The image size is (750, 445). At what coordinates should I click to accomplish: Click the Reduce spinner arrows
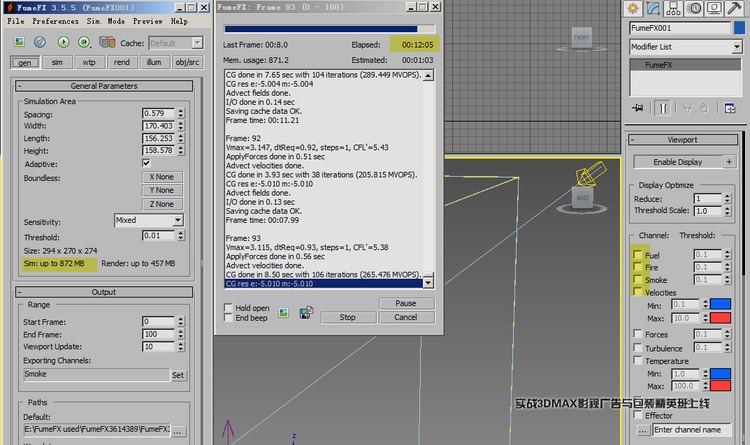[x=727, y=198]
